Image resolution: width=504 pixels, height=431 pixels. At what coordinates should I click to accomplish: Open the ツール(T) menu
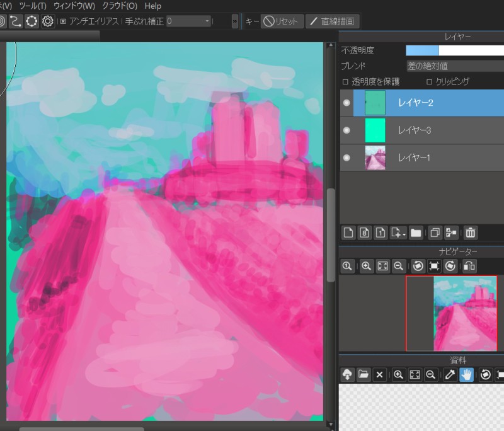click(33, 6)
